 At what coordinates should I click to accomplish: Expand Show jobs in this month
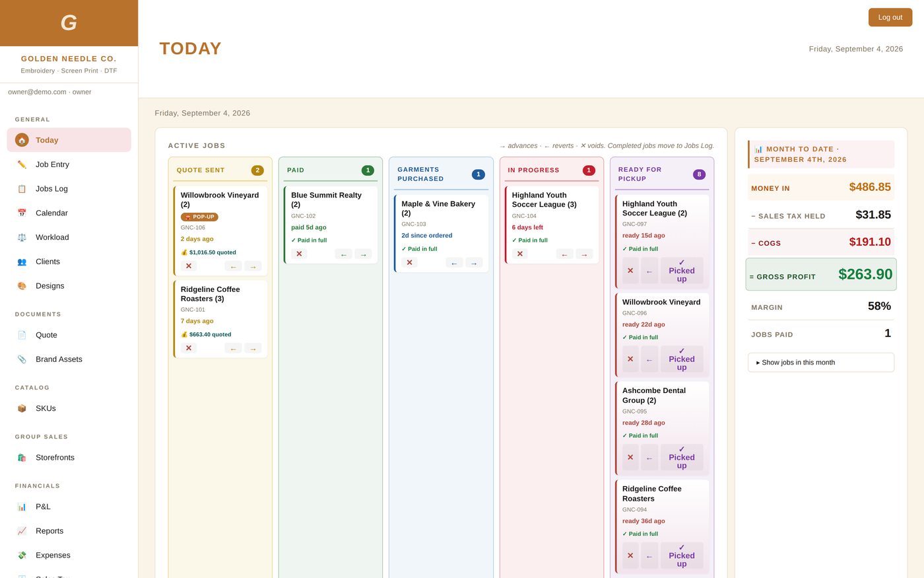[x=821, y=363]
